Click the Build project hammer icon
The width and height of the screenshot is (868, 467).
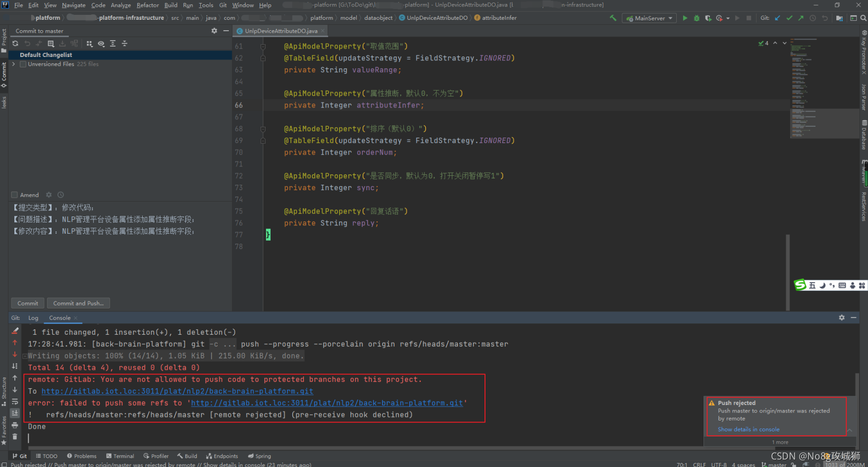(x=613, y=18)
